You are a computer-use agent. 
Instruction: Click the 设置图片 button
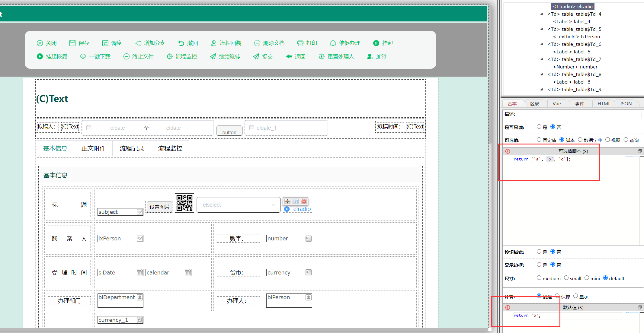(159, 207)
